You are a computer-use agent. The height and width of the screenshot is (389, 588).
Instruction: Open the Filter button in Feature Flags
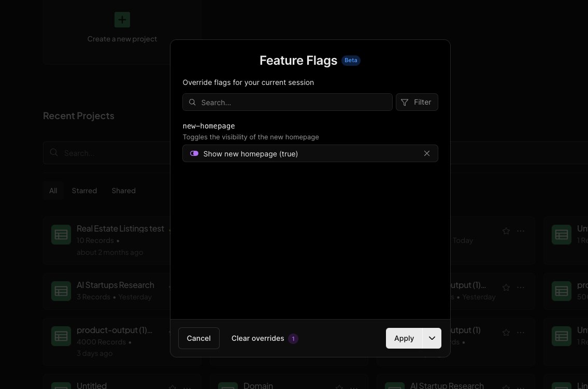click(417, 102)
